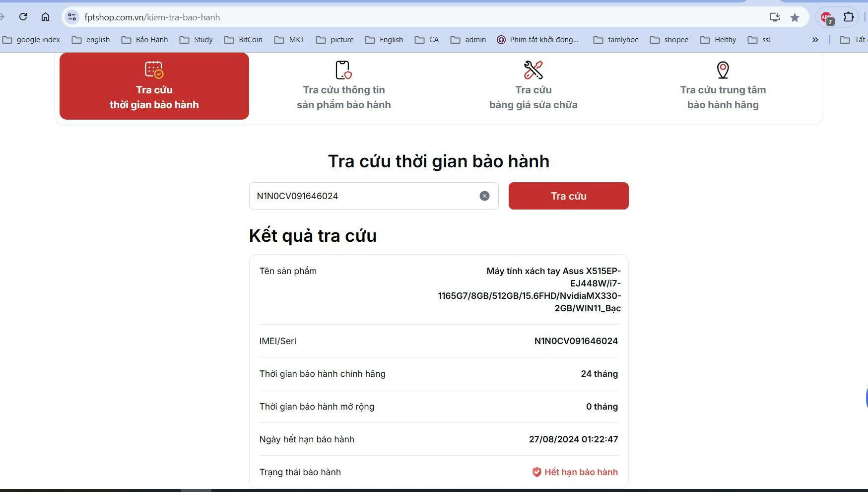
Task: Click the Thời gian bảo hành mở rộng label
Action: point(317,407)
